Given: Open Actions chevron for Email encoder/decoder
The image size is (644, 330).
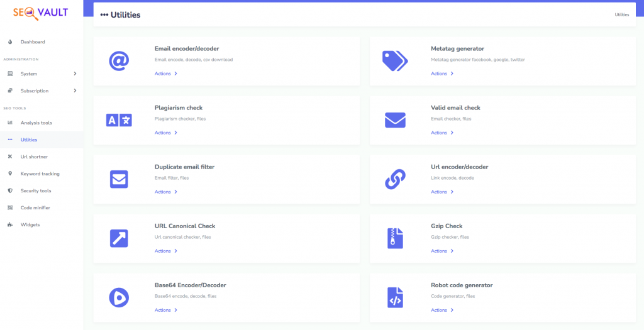Looking at the screenshot, I should (176, 74).
